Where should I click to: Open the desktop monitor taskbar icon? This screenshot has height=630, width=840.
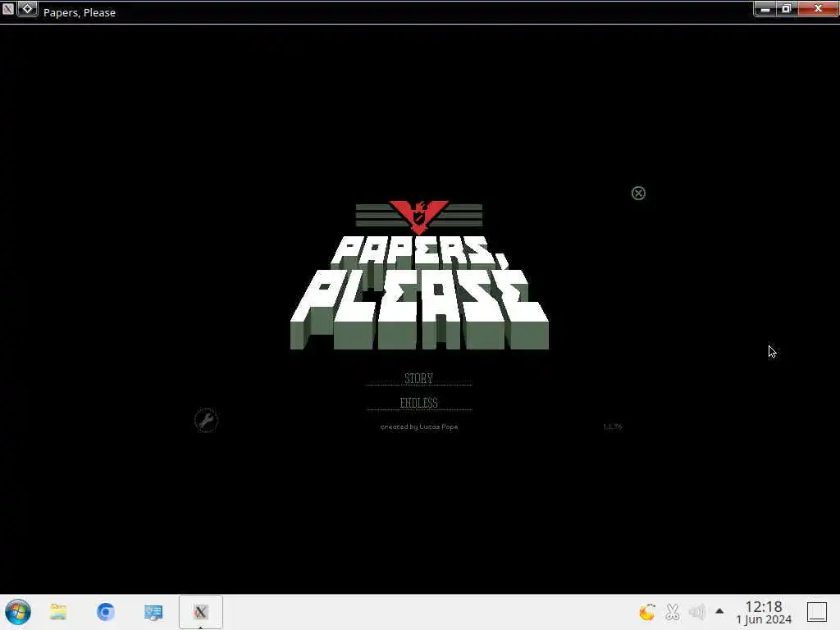153,612
